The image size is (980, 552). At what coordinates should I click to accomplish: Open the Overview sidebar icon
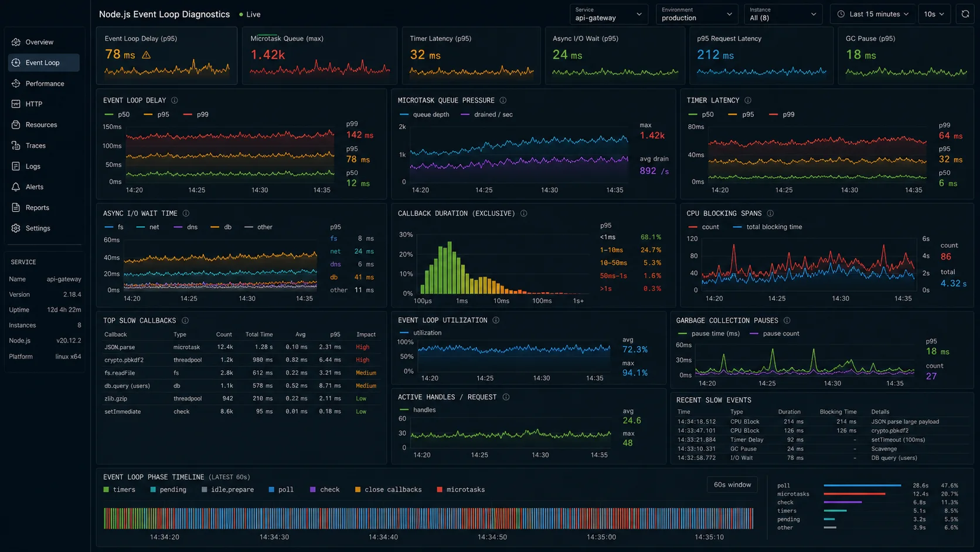16,42
